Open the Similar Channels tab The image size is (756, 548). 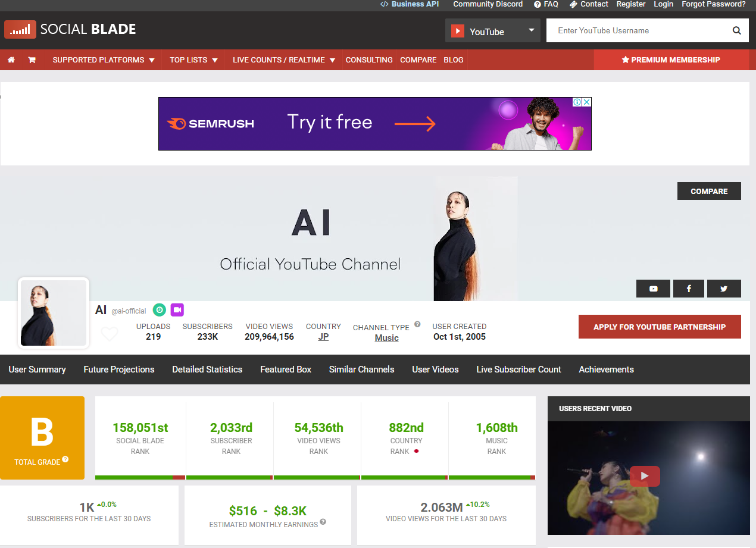[x=362, y=369]
